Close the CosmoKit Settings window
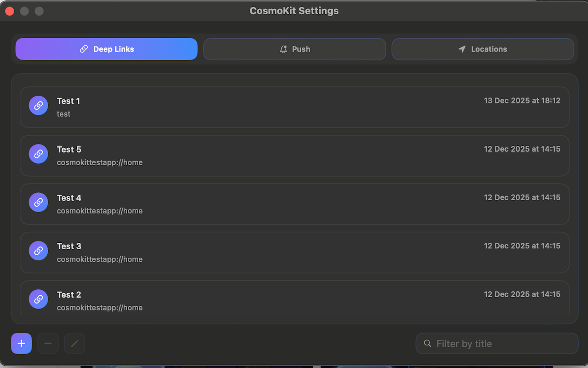The height and width of the screenshot is (368, 588). (10, 11)
